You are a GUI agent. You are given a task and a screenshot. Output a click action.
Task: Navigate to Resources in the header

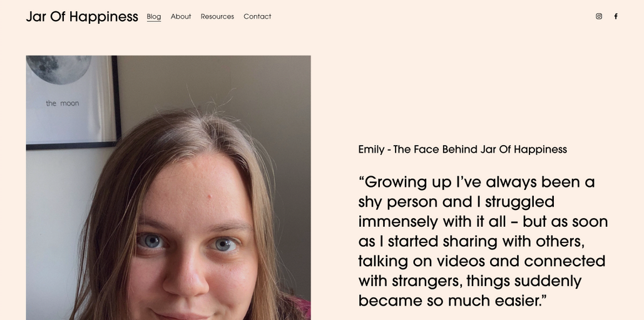(x=217, y=17)
